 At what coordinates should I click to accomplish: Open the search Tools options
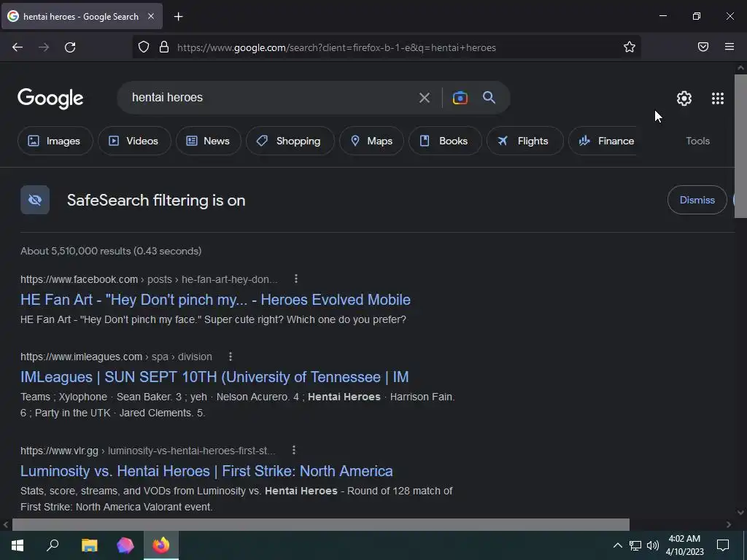(697, 141)
